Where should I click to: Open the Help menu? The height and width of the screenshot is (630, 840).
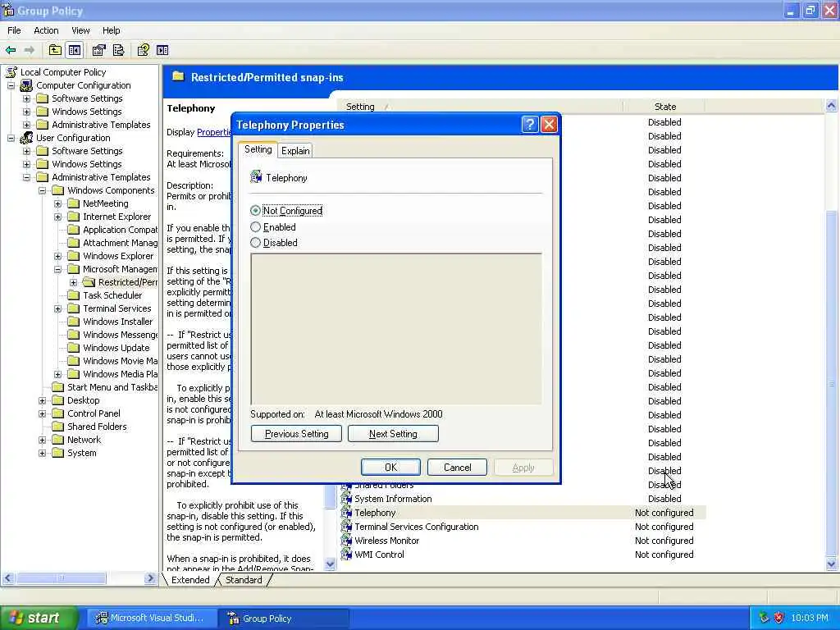click(x=111, y=30)
